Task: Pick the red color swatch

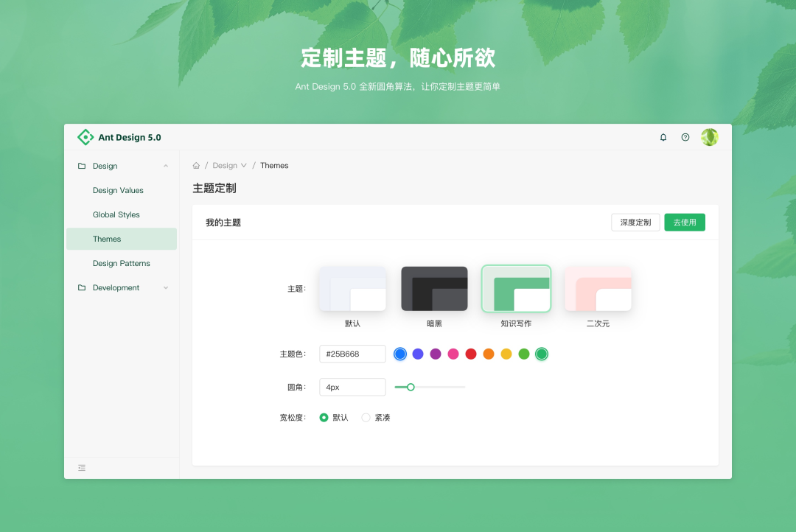Action: 471,354
